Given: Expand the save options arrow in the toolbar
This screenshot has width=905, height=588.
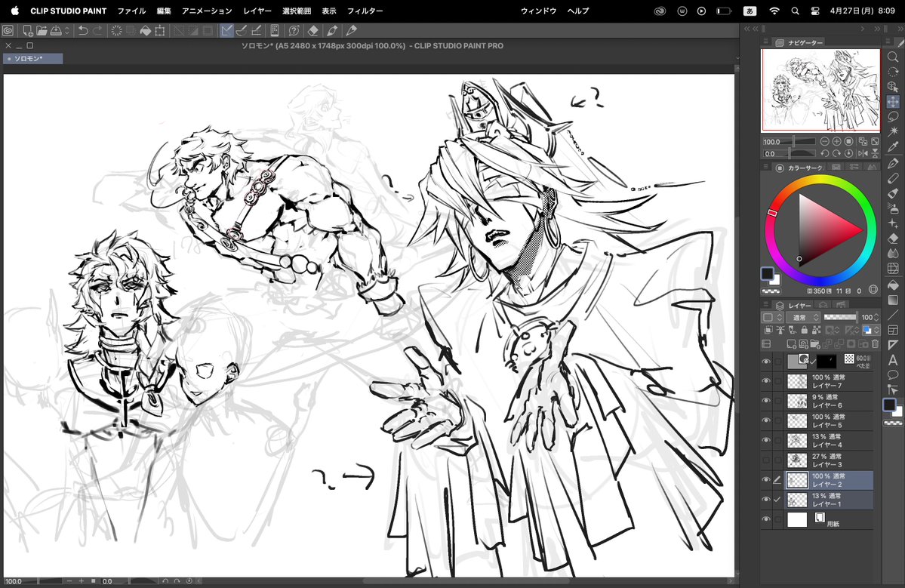Looking at the screenshot, I should pyautogui.click(x=67, y=31).
